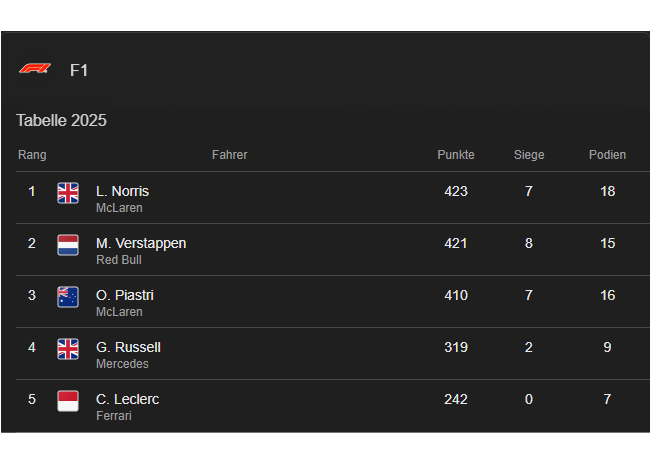The image size is (651, 464).
Task: Click the British flag beside L. Norris
Action: click(68, 193)
